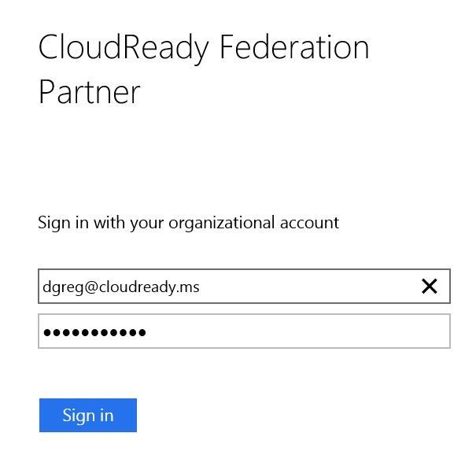Focus the dgreg@cloudready.ms email input field
This screenshot has width=476, height=459.
244,286
